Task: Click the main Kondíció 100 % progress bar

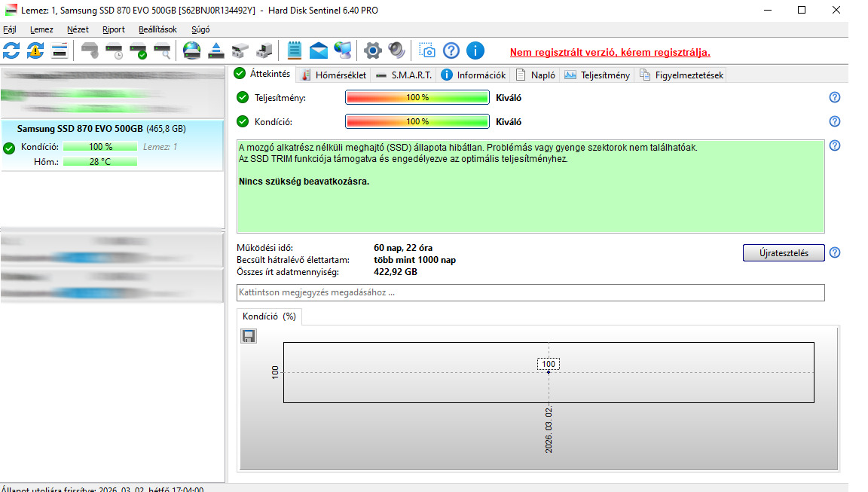Action: [x=417, y=121]
